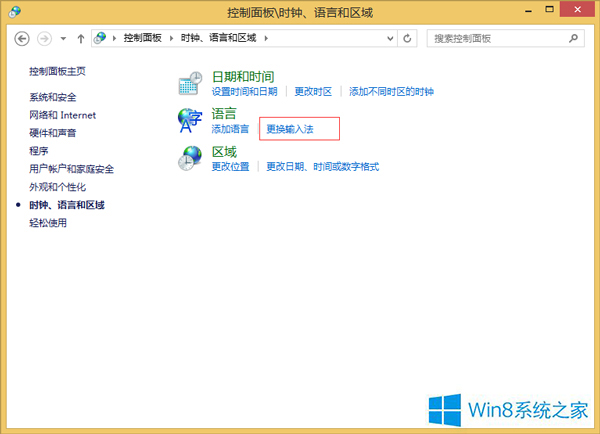Screen dimensions: 600x434
Task: Open 系统和安全 category
Action: (x=53, y=97)
